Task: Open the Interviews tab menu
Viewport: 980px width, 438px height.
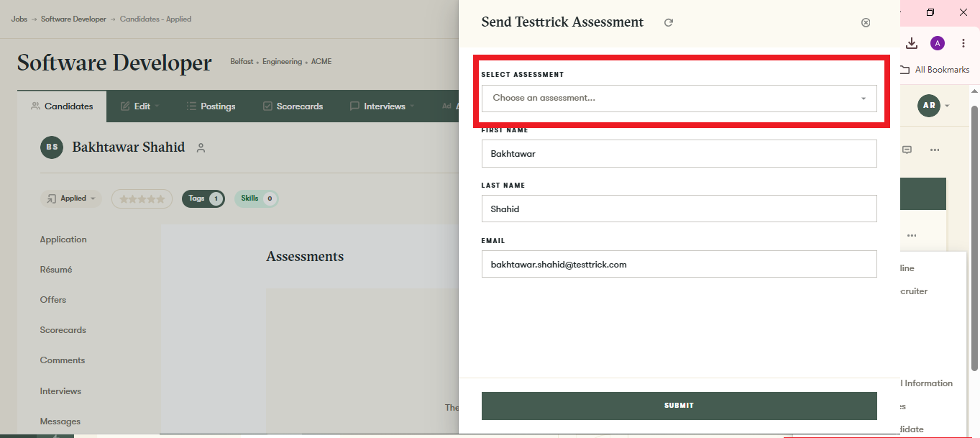Action: coord(384,106)
